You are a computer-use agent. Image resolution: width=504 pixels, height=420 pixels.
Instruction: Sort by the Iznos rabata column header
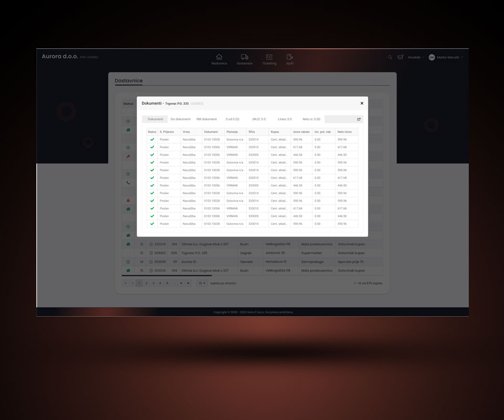click(301, 132)
